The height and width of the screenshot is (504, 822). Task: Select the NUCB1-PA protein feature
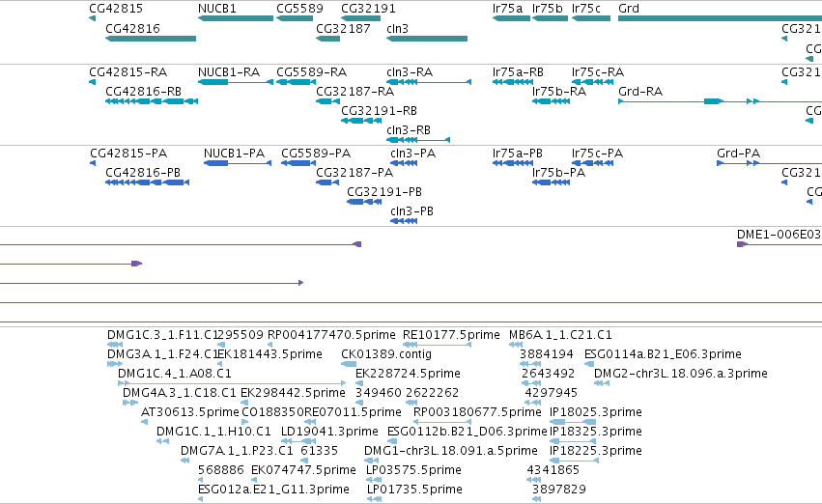pos(238,163)
